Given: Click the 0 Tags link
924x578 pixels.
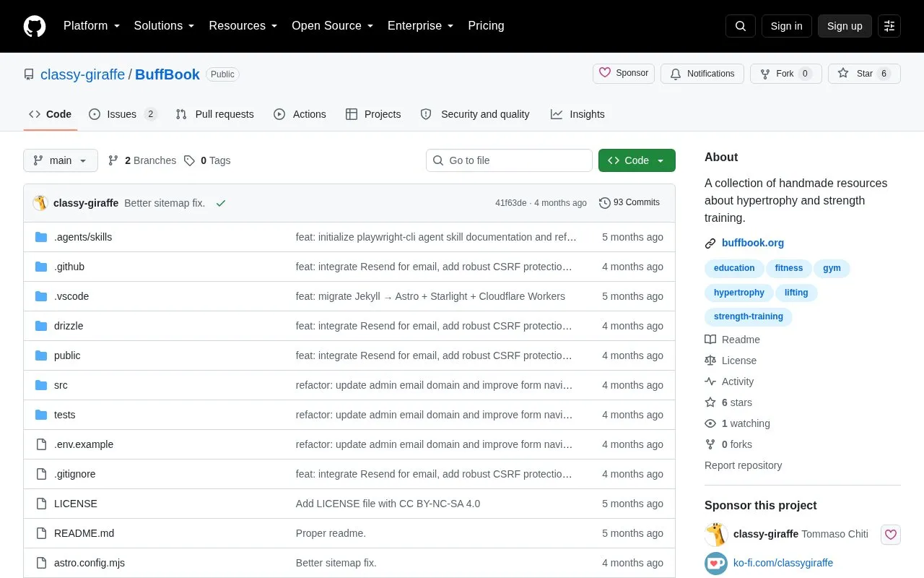Looking at the screenshot, I should [x=207, y=160].
